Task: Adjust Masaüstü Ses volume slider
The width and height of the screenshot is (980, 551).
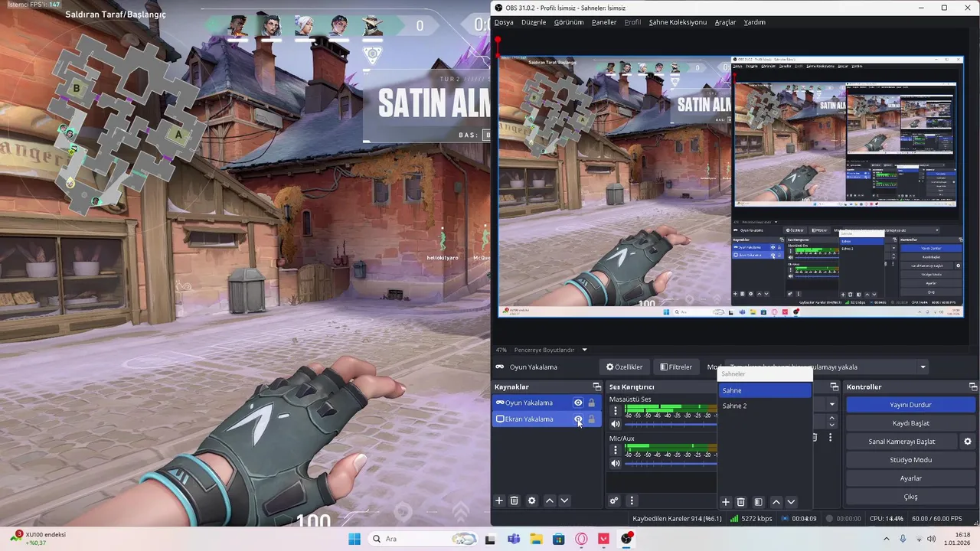Action: 671,424
